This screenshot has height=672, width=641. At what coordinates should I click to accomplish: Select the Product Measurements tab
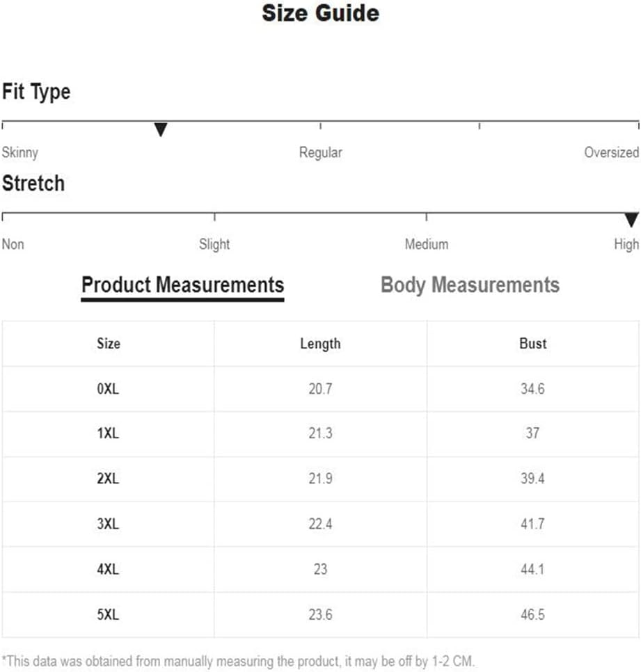coord(182,287)
